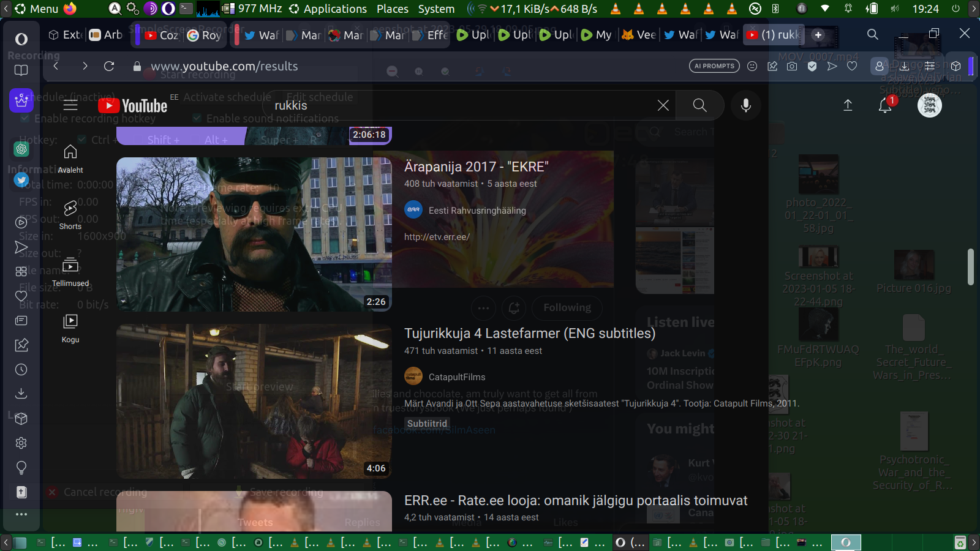Switch to the Coz tab
980x551 pixels.
click(162, 35)
